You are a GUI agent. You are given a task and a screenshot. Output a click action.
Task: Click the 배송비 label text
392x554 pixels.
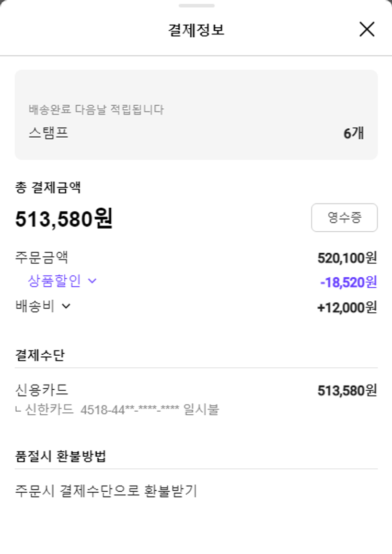coord(35,307)
